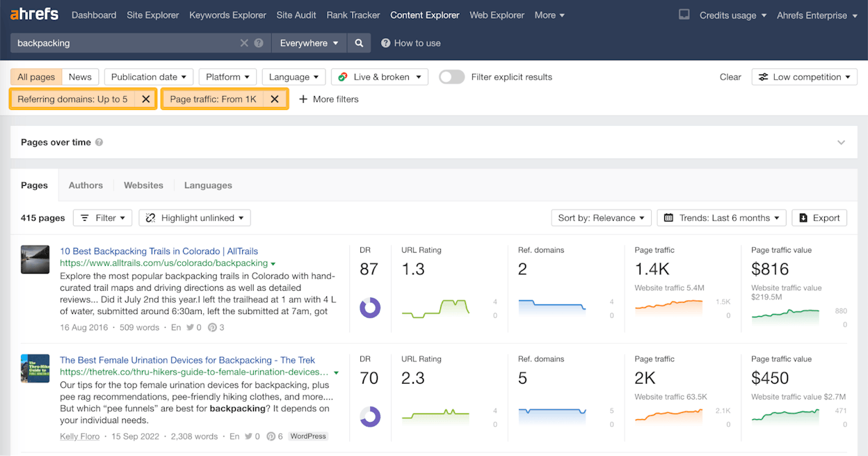This screenshot has height=456, width=868.
Task: Open Sort by: Relevance dropdown
Action: click(x=602, y=218)
